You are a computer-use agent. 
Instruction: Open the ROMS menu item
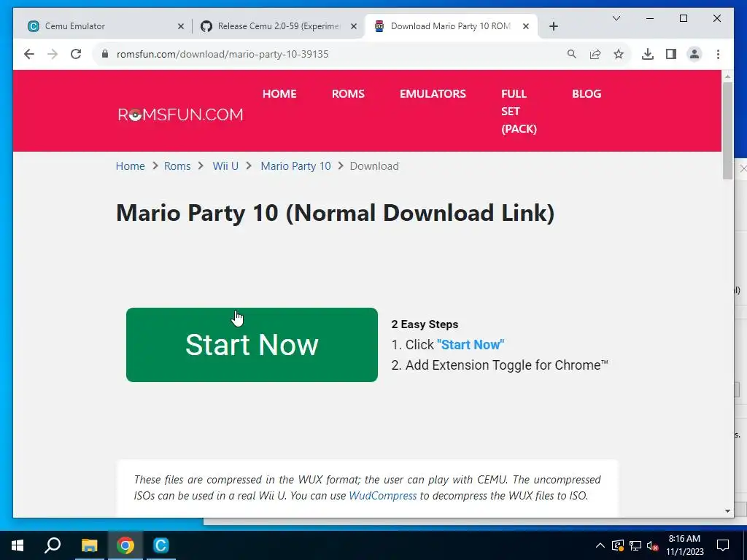coord(348,94)
